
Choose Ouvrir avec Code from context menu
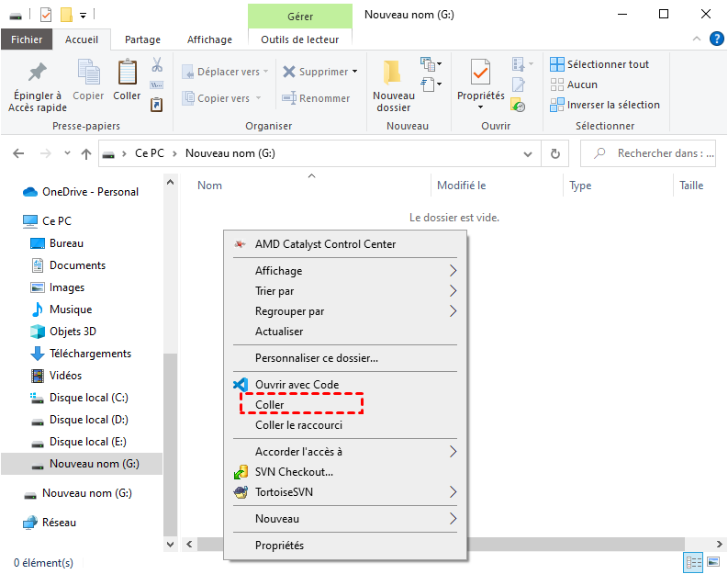click(297, 385)
